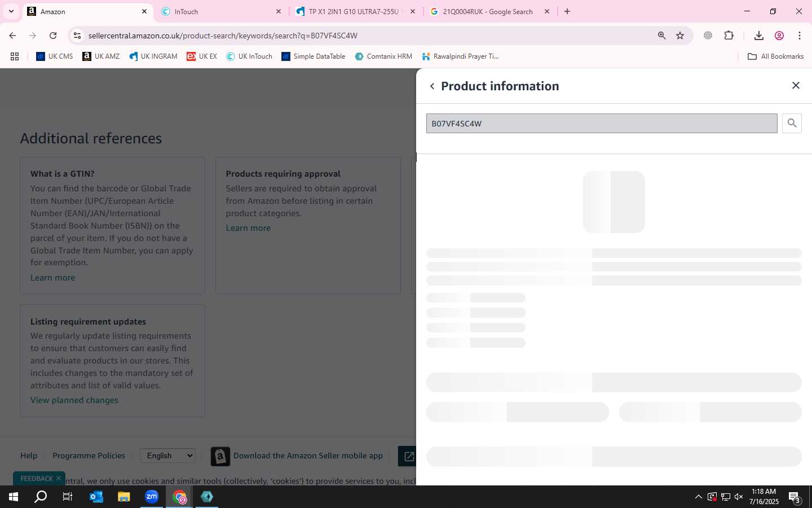Click the product search magnifier button
This screenshot has width=812, height=508.
tap(792, 123)
